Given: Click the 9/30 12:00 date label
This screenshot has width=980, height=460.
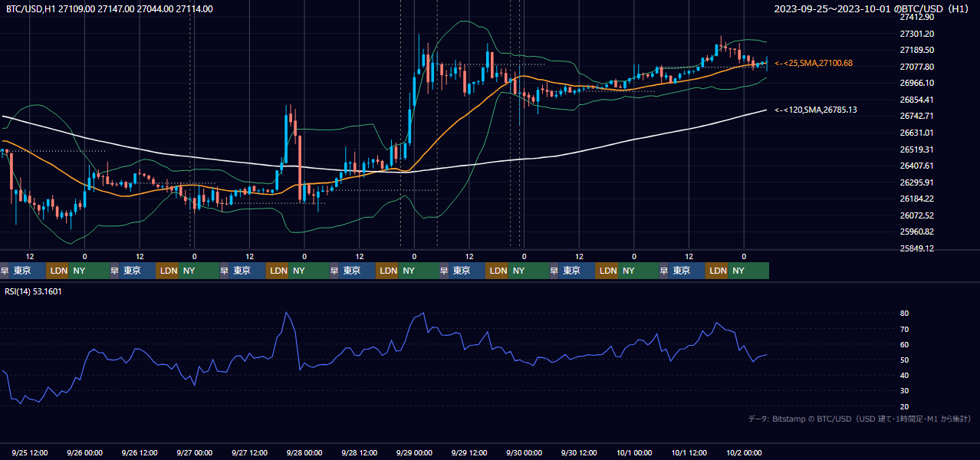Looking at the screenshot, I should (x=579, y=452).
